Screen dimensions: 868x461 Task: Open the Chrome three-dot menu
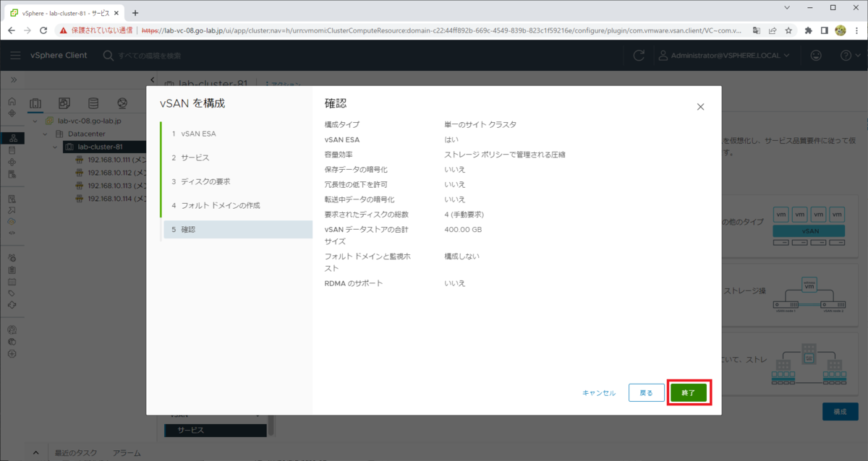coord(856,30)
